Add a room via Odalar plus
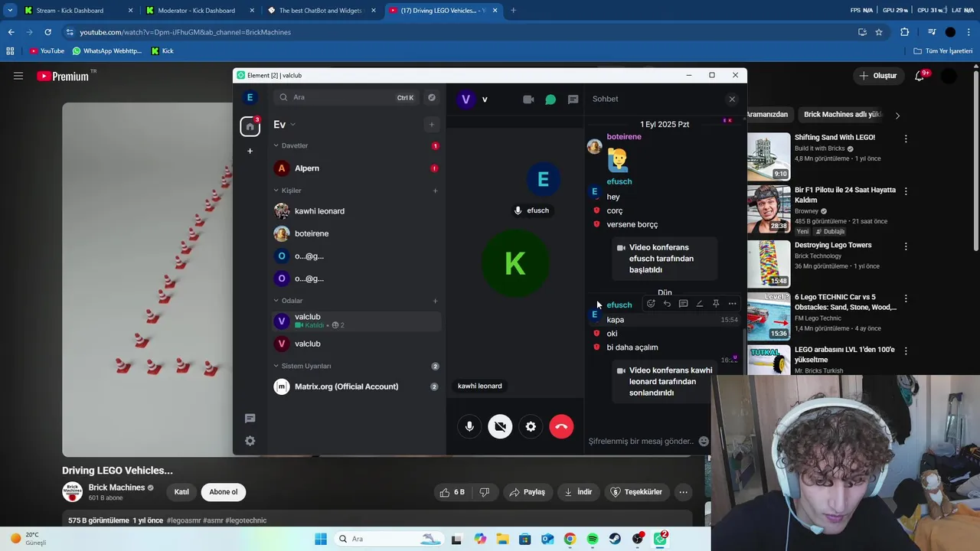 coord(435,301)
